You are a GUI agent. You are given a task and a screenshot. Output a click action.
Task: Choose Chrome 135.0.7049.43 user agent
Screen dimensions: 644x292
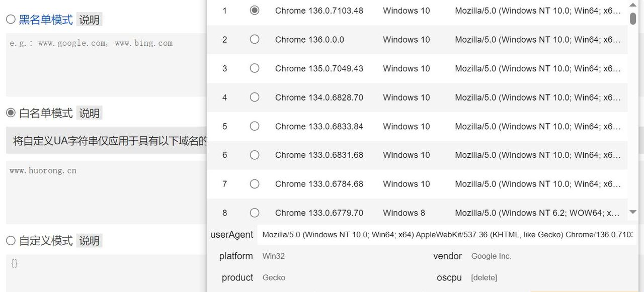point(255,68)
